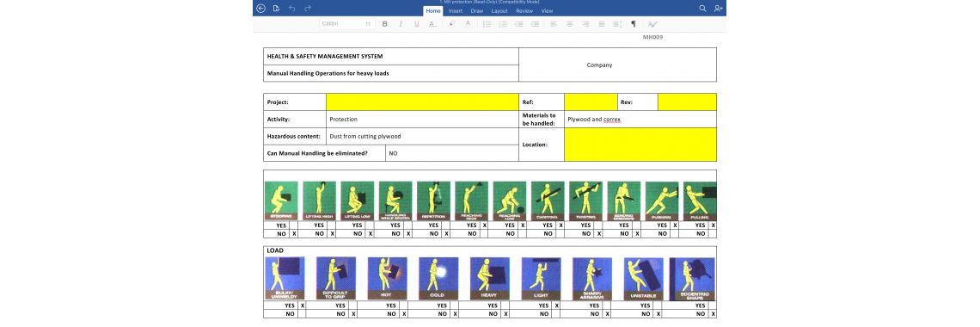
Task: Switch to the Layout tab
Action: tap(499, 10)
